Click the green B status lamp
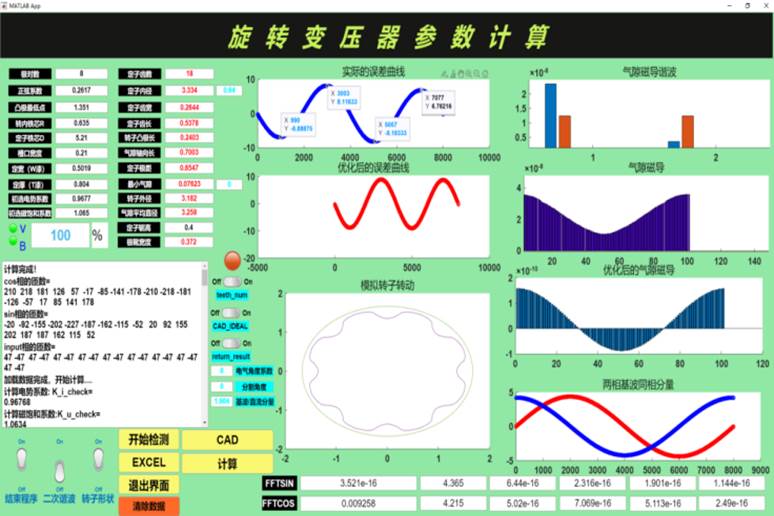This screenshot has height=516, width=774. 13,241
